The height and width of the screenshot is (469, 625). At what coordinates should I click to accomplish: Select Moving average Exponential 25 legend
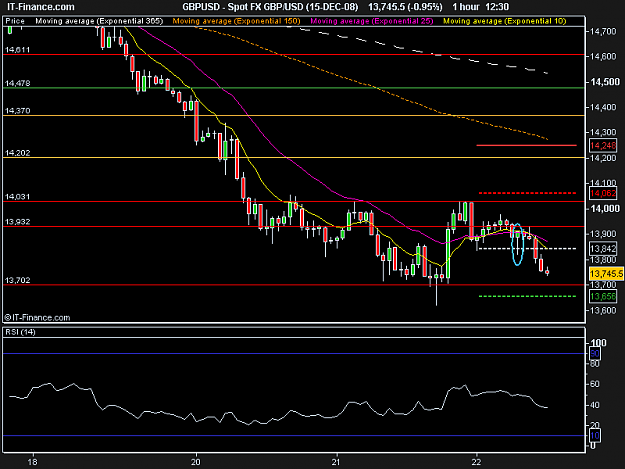click(371, 21)
